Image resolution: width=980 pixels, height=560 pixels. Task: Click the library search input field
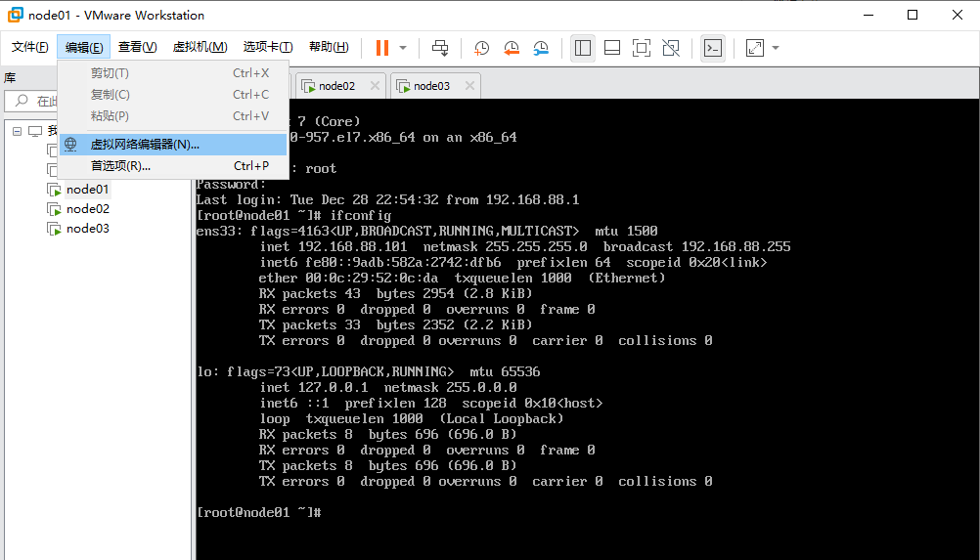point(31,101)
